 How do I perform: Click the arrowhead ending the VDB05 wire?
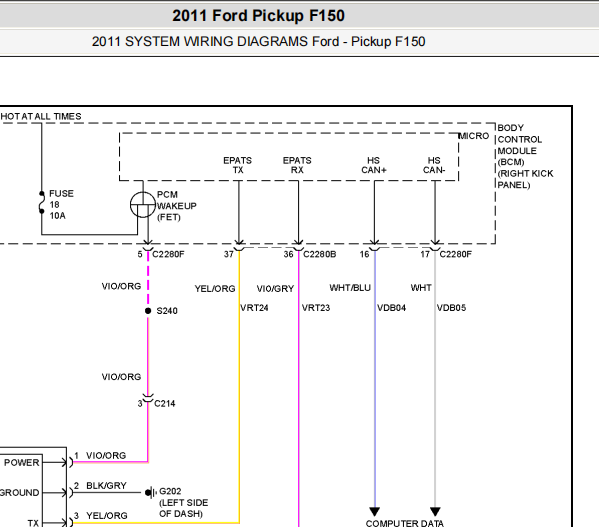click(435, 511)
